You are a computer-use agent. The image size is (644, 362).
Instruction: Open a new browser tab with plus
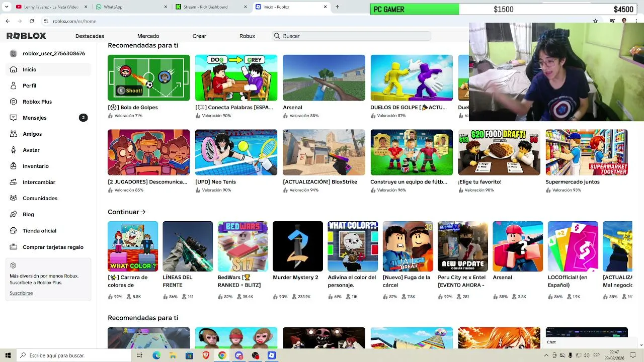click(337, 7)
